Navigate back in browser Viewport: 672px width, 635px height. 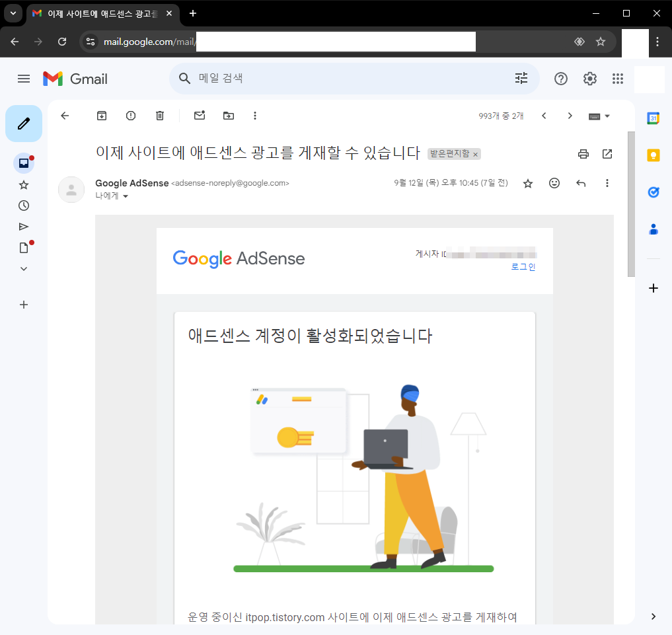pyautogui.click(x=15, y=42)
